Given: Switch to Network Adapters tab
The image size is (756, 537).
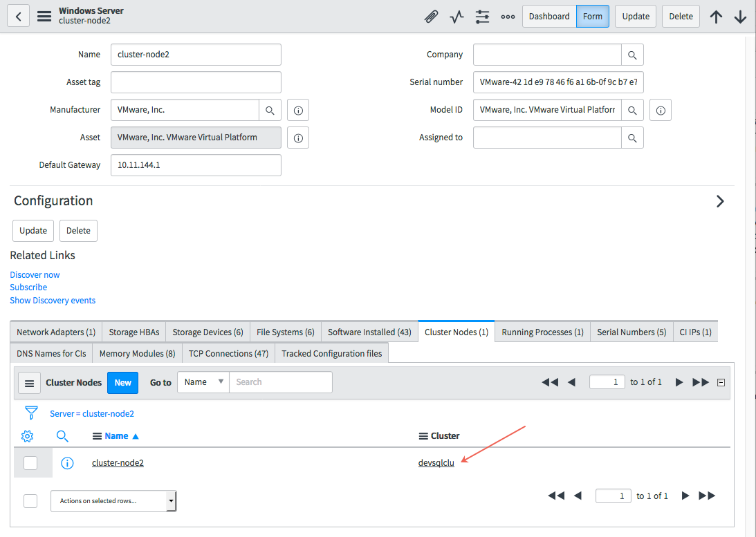Looking at the screenshot, I should click(56, 332).
